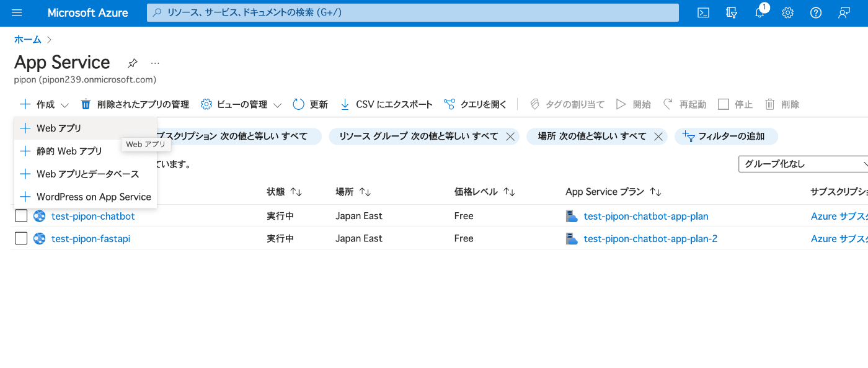Screen dimensions: 868x368
Task: Tick the checkbox for test-pipon-fastapi
Action: point(21,238)
